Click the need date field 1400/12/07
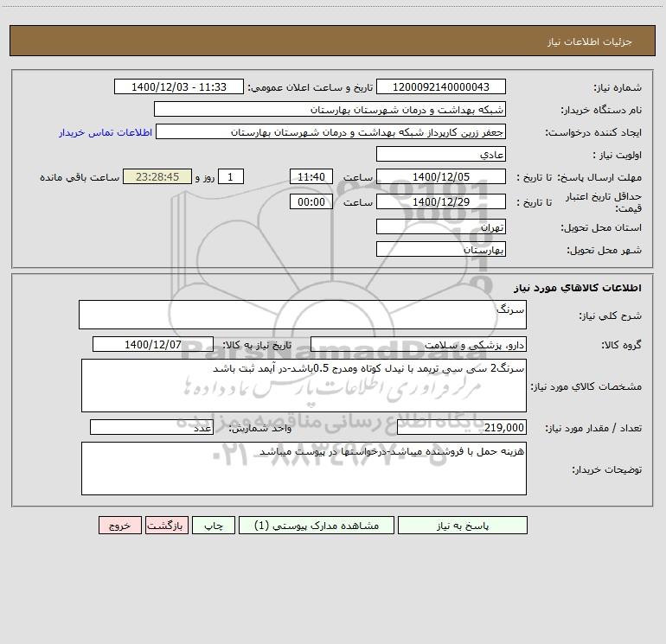The image size is (666, 644). coord(153,344)
